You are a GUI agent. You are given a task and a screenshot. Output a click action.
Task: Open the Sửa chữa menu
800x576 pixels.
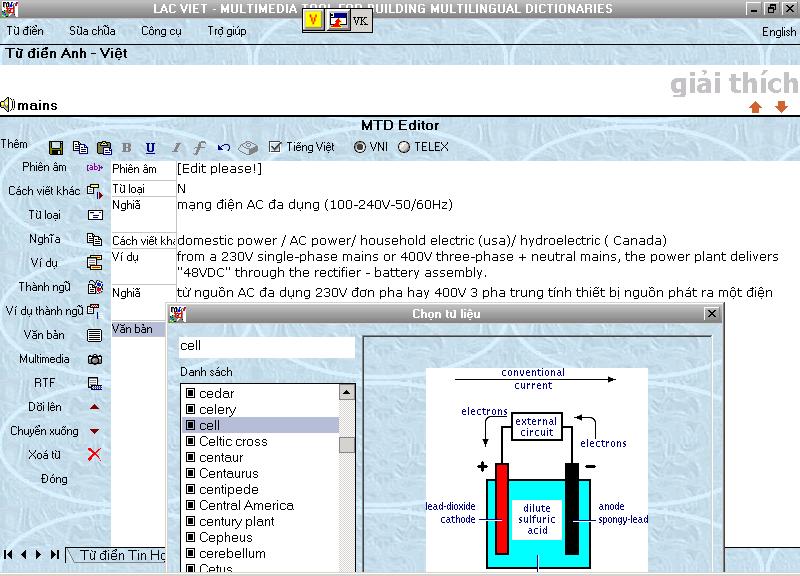(92, 31)
